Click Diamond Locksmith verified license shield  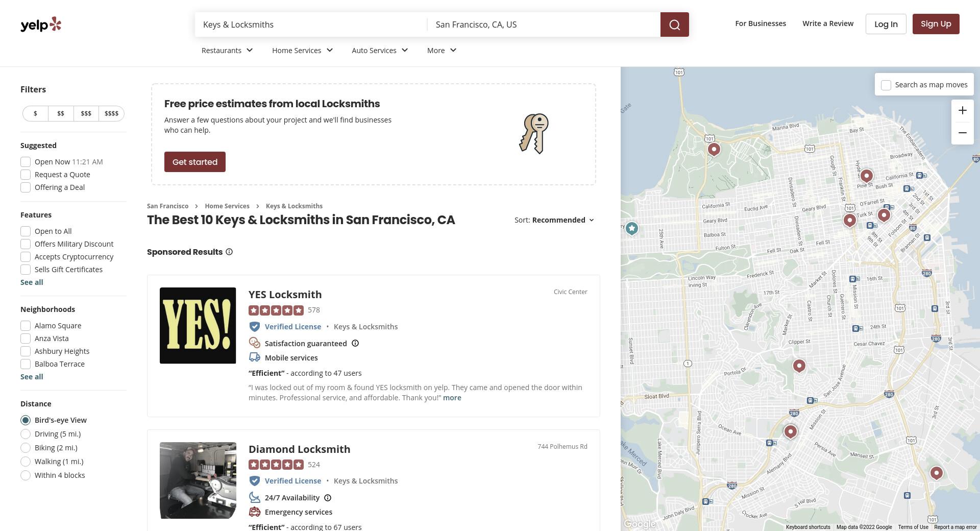pos(254,481)
